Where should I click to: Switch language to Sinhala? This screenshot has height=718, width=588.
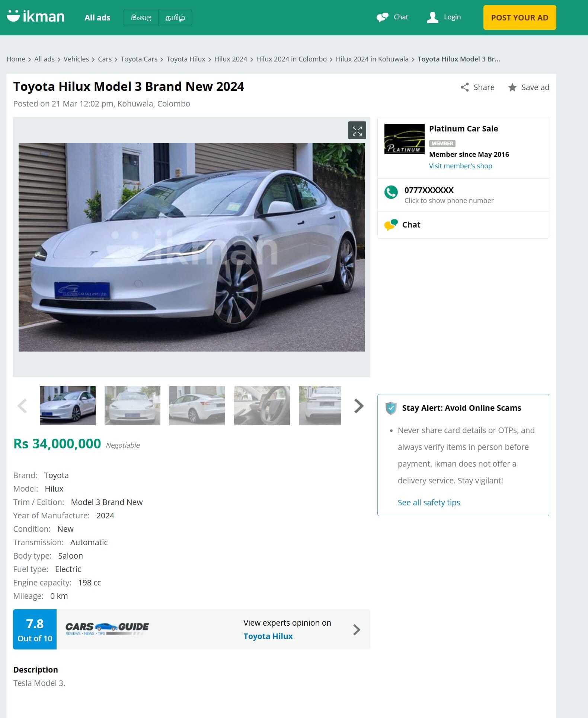[141, 18]
